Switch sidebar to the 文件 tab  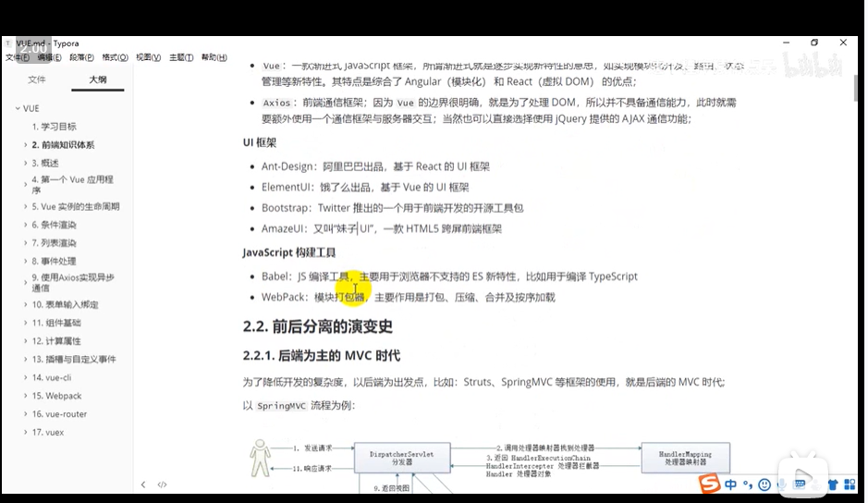pyautogui.click(x=37, y=80)
